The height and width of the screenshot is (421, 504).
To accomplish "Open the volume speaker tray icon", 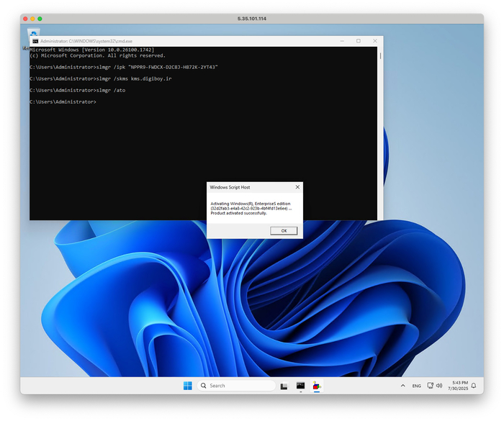I will coord(439,386).
